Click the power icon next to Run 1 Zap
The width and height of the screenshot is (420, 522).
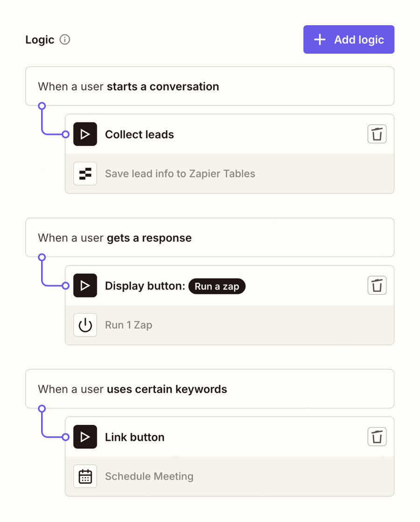tap(85, 325)
